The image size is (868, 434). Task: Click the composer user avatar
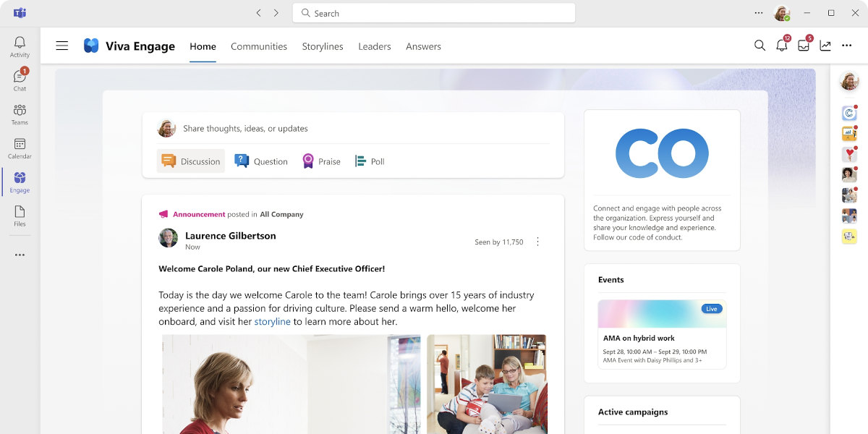point(167,129)
